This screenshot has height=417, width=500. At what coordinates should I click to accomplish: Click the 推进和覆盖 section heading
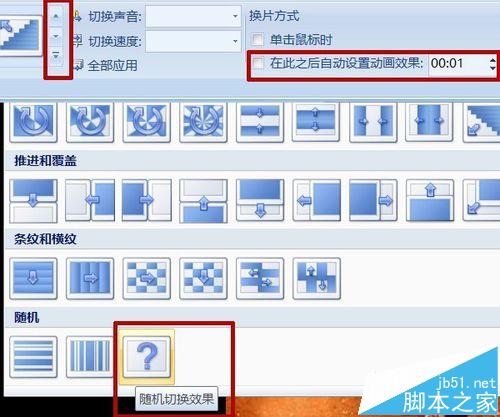click(46, 161)
